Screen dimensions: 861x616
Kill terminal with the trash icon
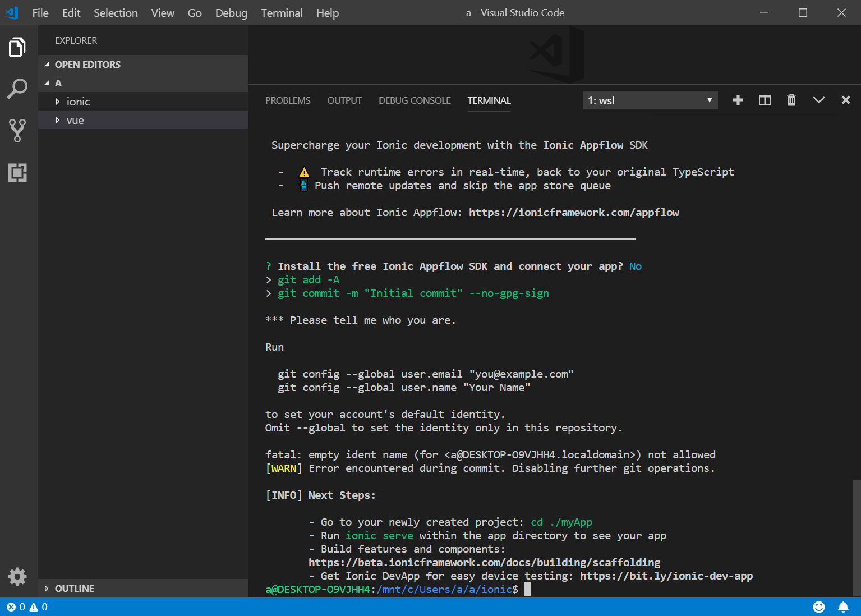(x=791, y=100)
